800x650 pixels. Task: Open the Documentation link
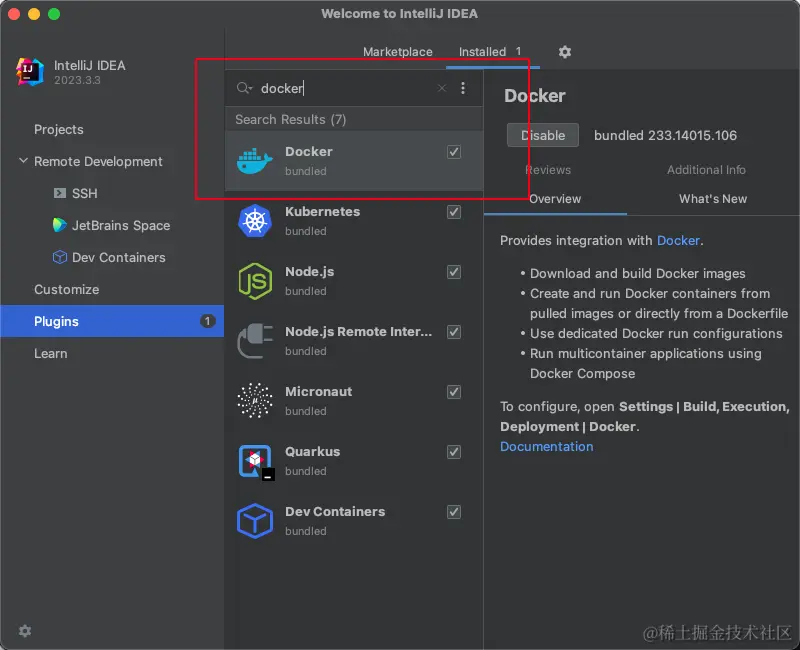coord(546,446)
